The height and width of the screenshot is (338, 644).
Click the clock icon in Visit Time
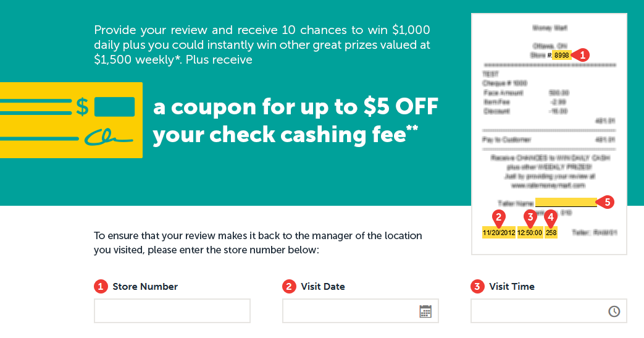(x=614, y=311)
